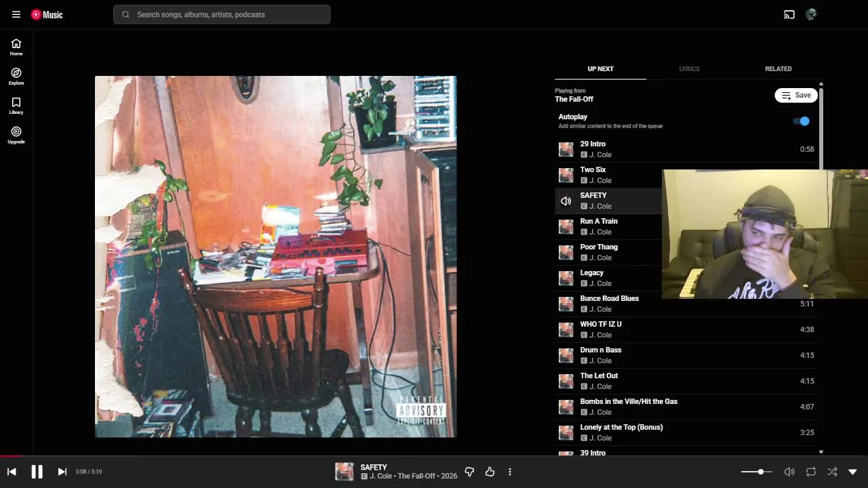Mute the volume speaker icon
The image size is (868, 488).
coord(789,472)
